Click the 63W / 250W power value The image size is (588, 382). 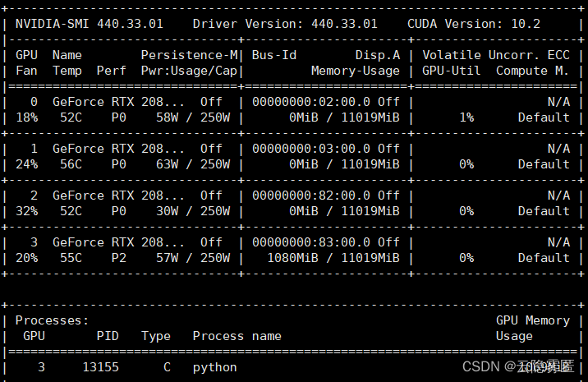[193, 165]
